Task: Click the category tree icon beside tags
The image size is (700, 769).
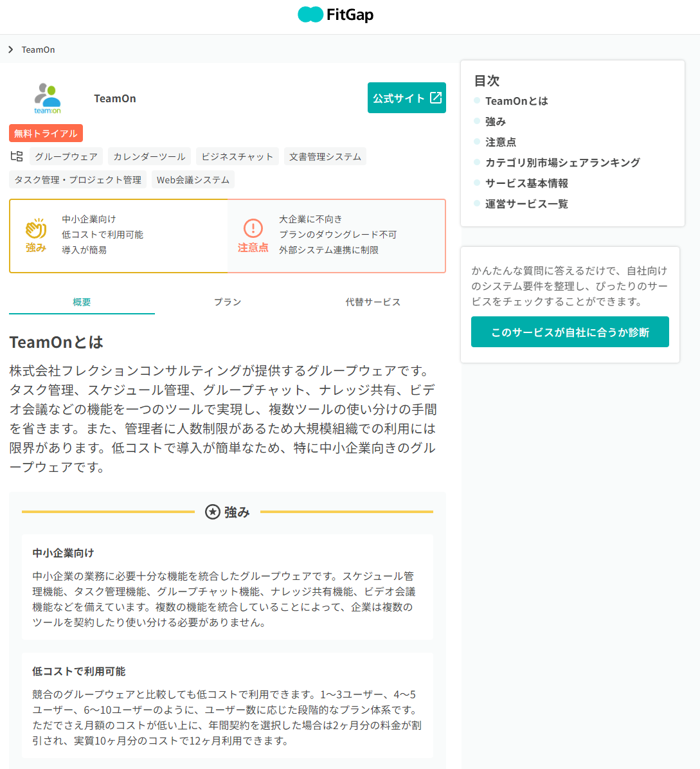Action: click(17, 156)
